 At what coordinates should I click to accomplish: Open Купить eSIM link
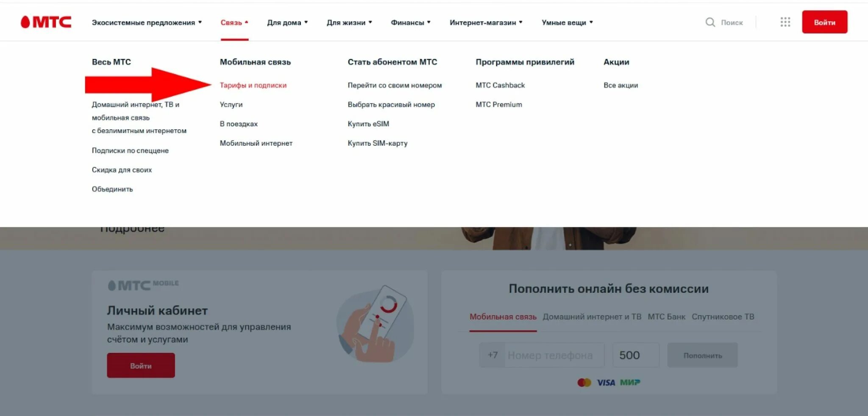tap(368, 124)
